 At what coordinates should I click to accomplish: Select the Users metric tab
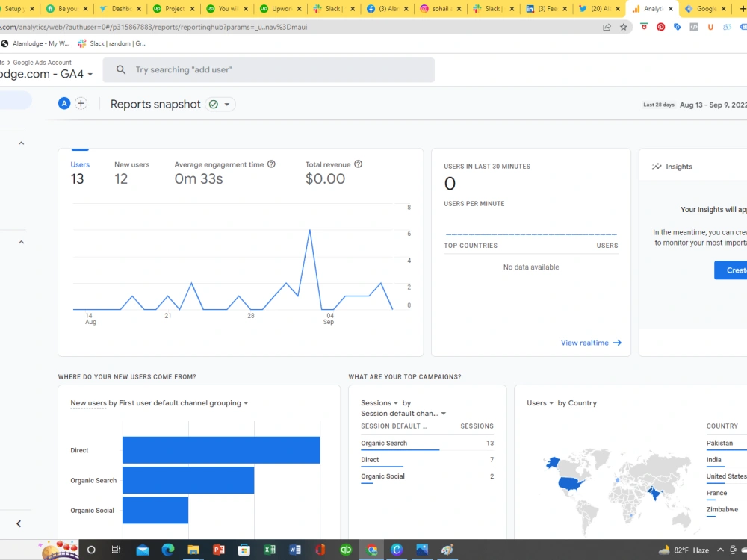[x=80, y=172]
